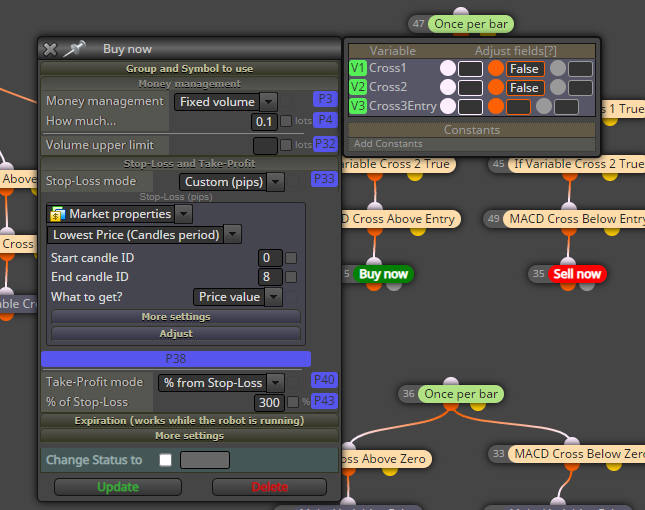Collapse the Money management section header
This screenshot has width=645, height=510.
click(x=189, y=84)
